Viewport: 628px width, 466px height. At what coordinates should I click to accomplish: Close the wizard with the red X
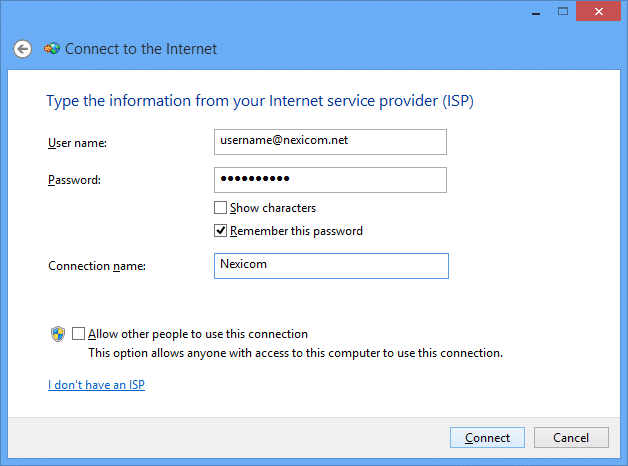598,11
